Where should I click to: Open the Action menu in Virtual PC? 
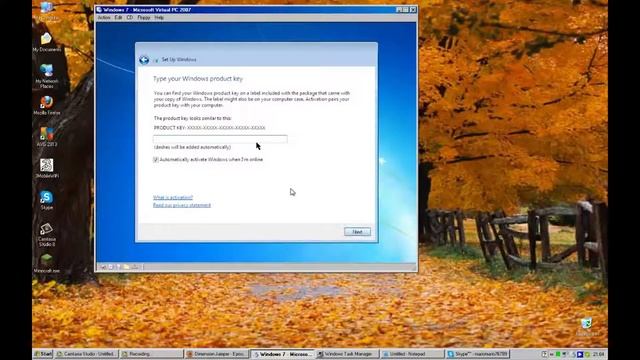click(x=104, y=18)
